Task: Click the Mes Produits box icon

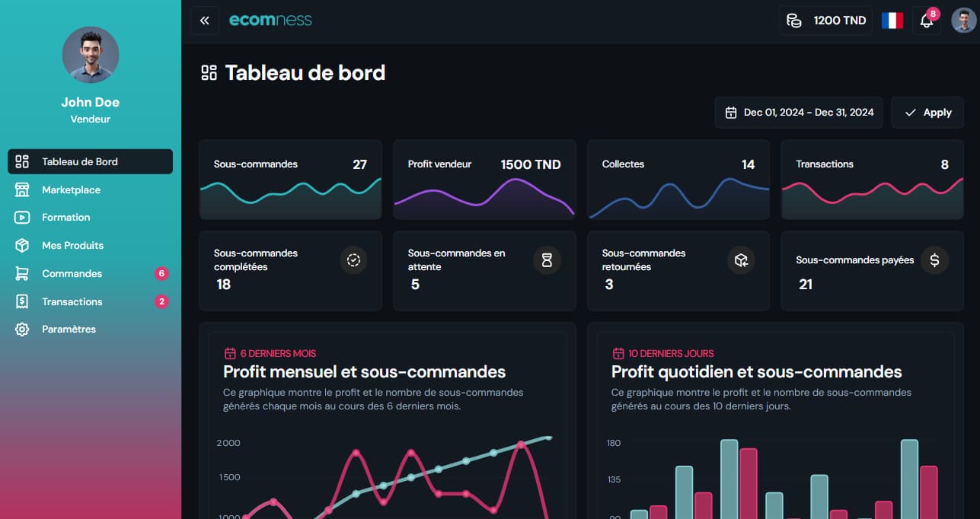Action: (x=22, y=246)
